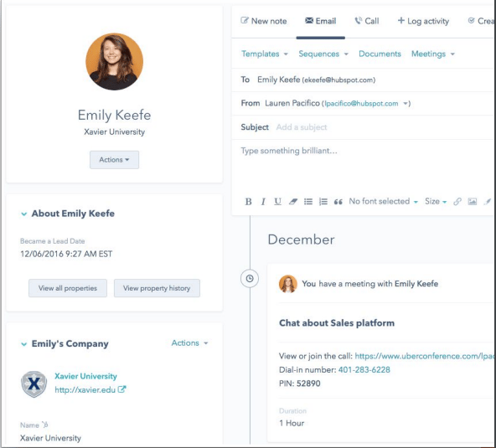
Task: Click View property history button
Action: [x=157, y=288]
